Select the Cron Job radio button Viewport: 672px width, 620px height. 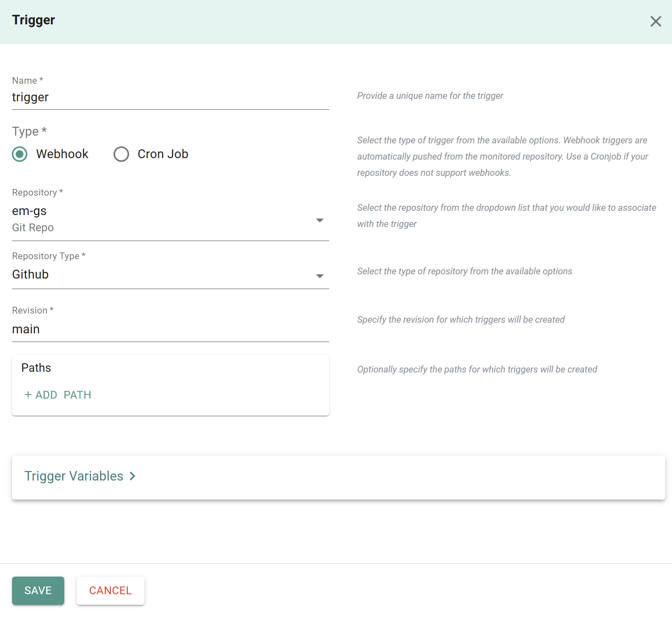click(x=121, y=154)
